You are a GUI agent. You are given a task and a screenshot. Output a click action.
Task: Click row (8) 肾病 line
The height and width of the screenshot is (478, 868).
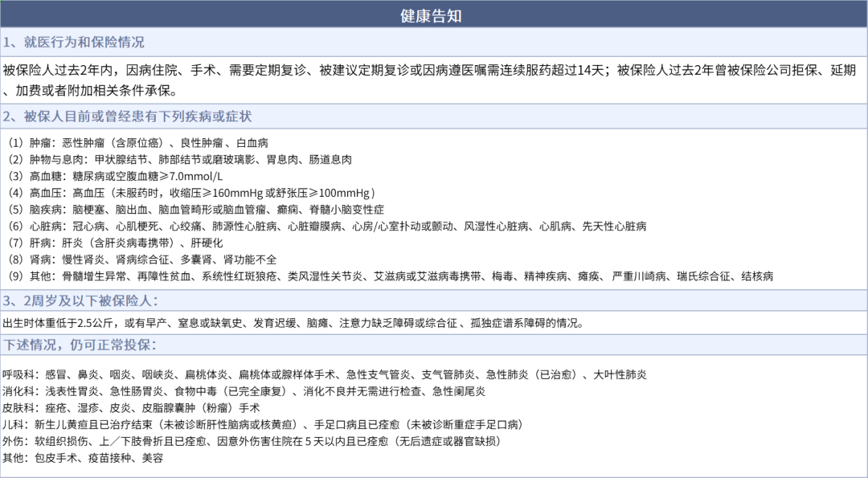pyautogui.click(x=142, y=259)
